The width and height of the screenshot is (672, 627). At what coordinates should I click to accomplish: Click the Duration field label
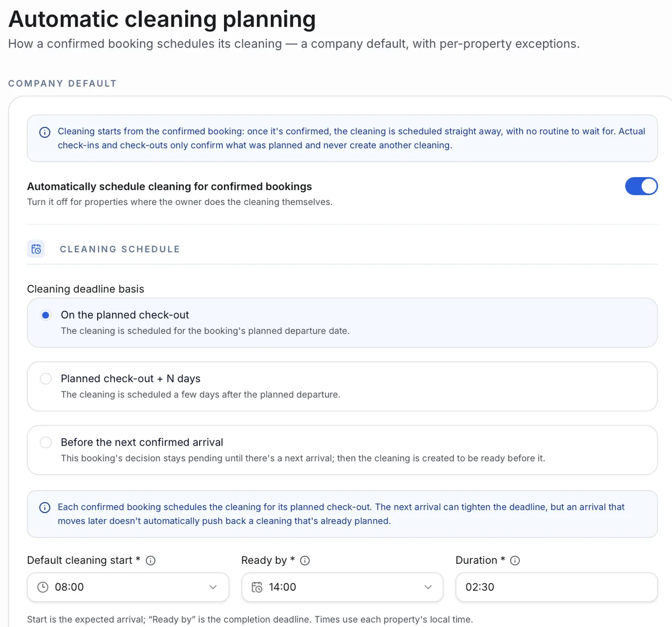point(480,561)
